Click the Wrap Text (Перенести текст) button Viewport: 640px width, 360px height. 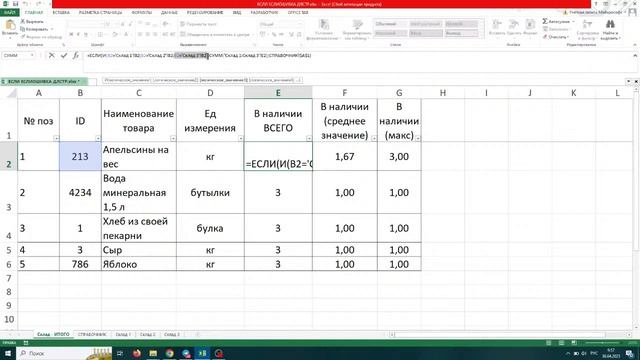(199, 24)
